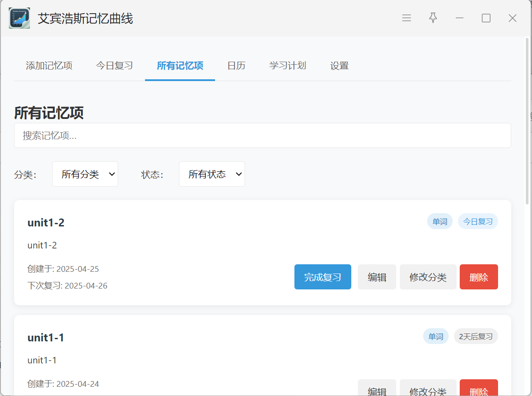Click the unit1-1 card title
This screenshot has width=532, height=396.
point(46,337)
